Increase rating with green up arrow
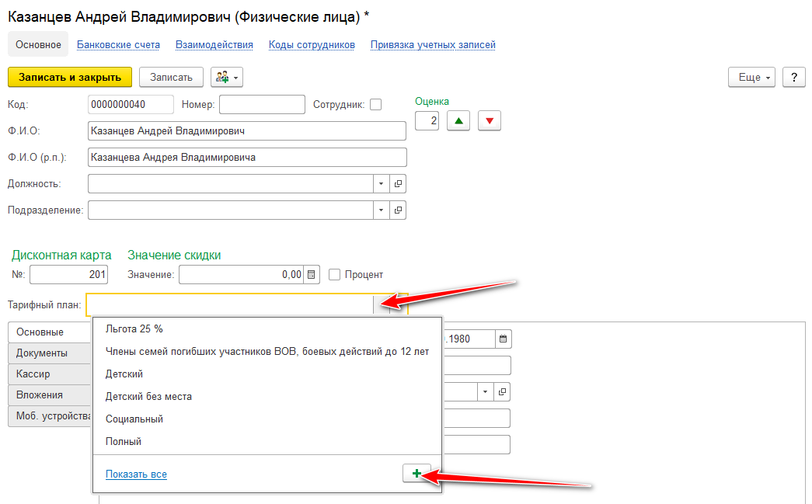 coord(458,121)
